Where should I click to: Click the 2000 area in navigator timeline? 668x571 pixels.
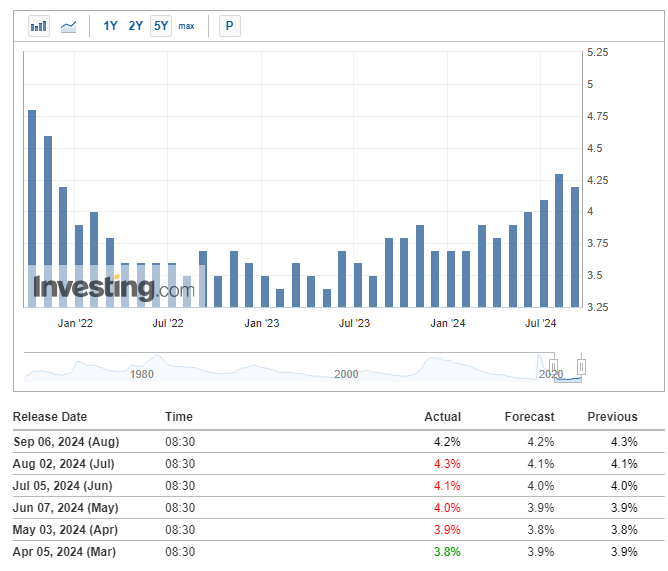click(x=346, y=374)
